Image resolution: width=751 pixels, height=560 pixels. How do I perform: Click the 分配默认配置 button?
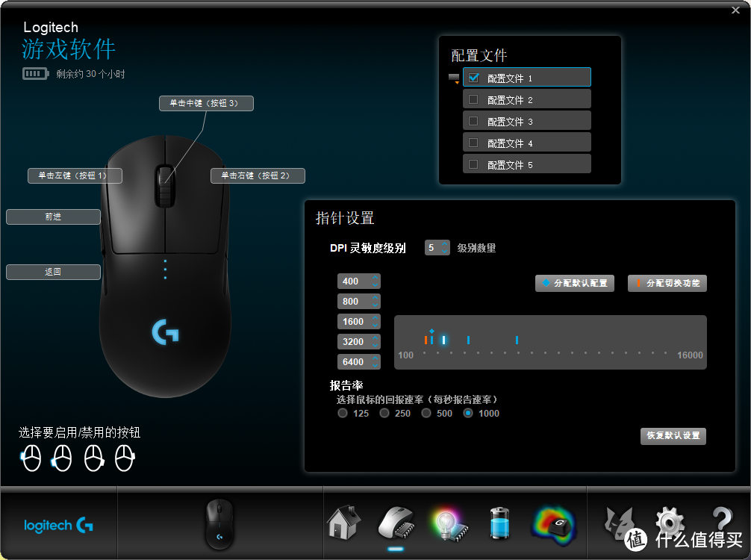575,283
